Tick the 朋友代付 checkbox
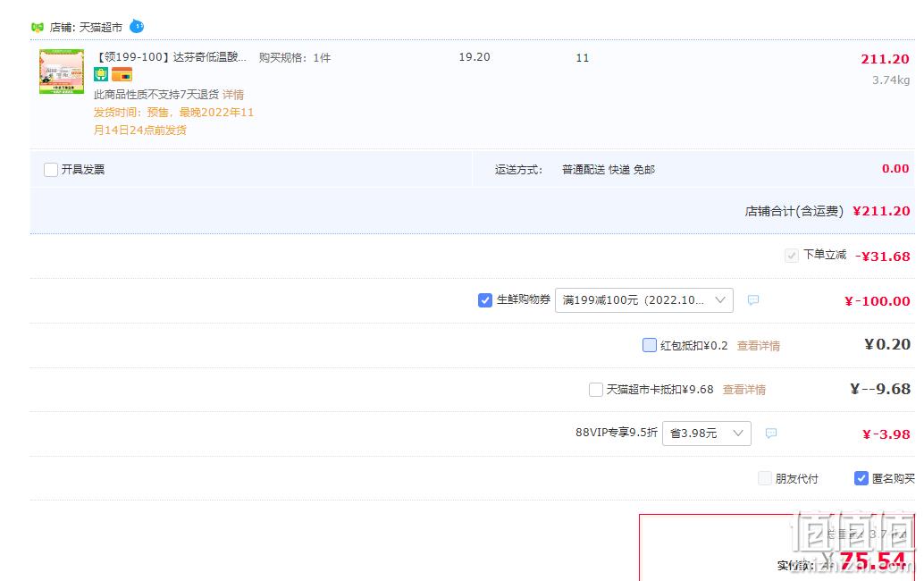Screen dimensions: 924x581 click(x=764, y=478)
